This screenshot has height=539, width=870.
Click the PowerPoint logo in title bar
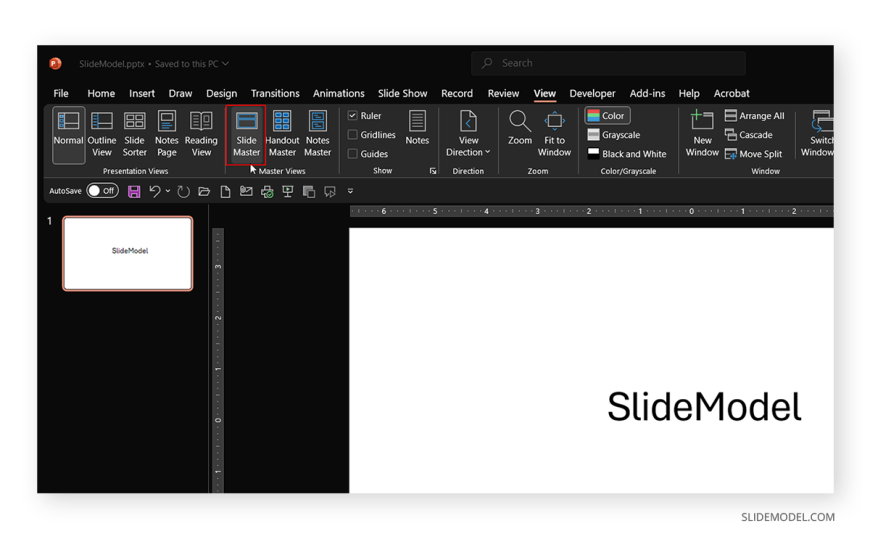point(55,63)
